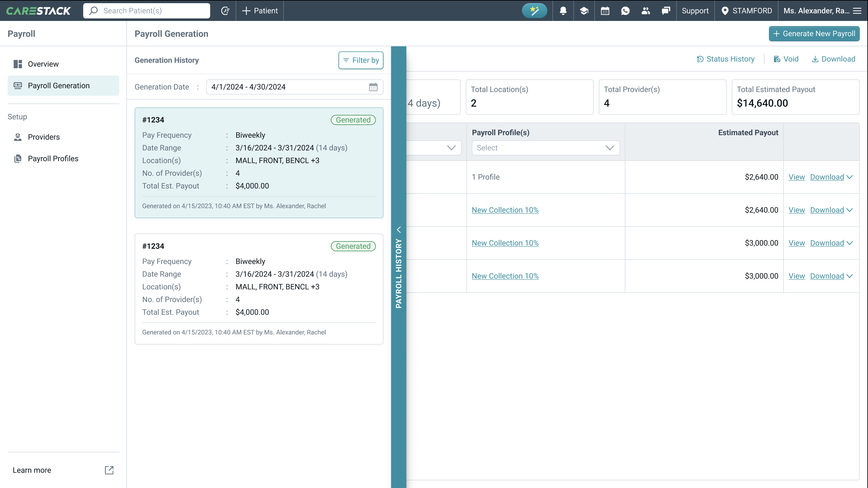
Task: Open the calendar icon in top bar
Action: coord(605,11)
